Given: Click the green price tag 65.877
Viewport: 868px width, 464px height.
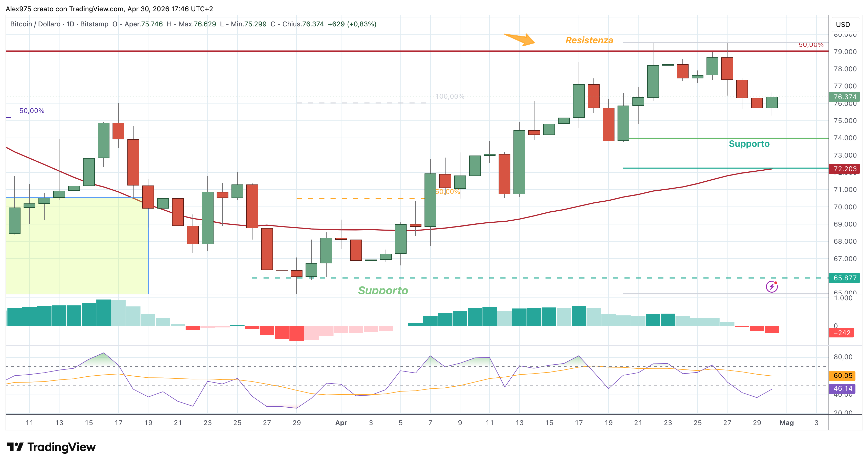Looking at the screenshot, I should coord(845,278).
